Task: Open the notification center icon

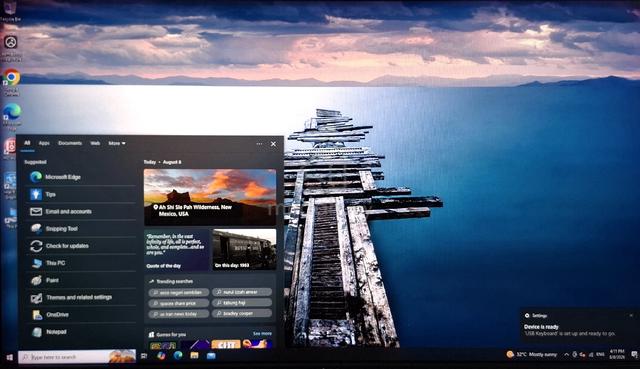Action: click(x=634, y=354)
